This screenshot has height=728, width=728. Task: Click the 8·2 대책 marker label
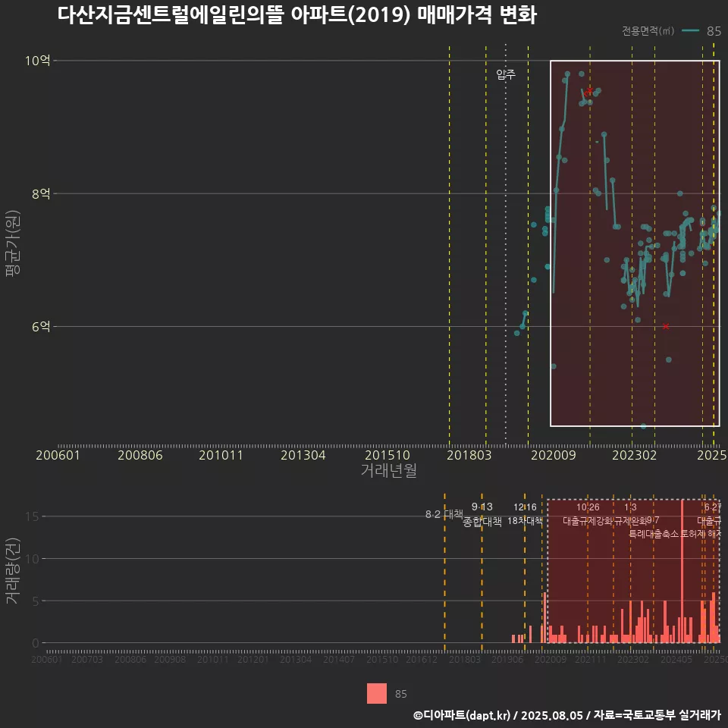pyautogui.click(x=444, y=514)
